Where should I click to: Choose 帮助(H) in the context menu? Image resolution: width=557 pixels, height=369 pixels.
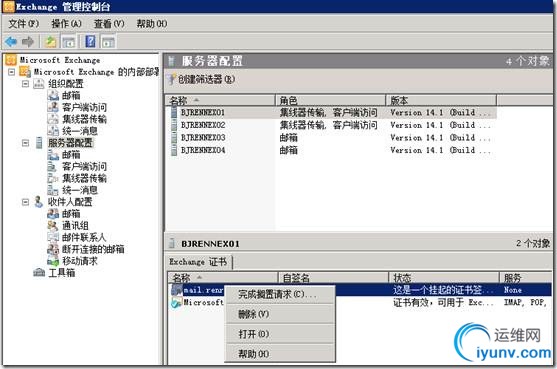tap(280, 354)
